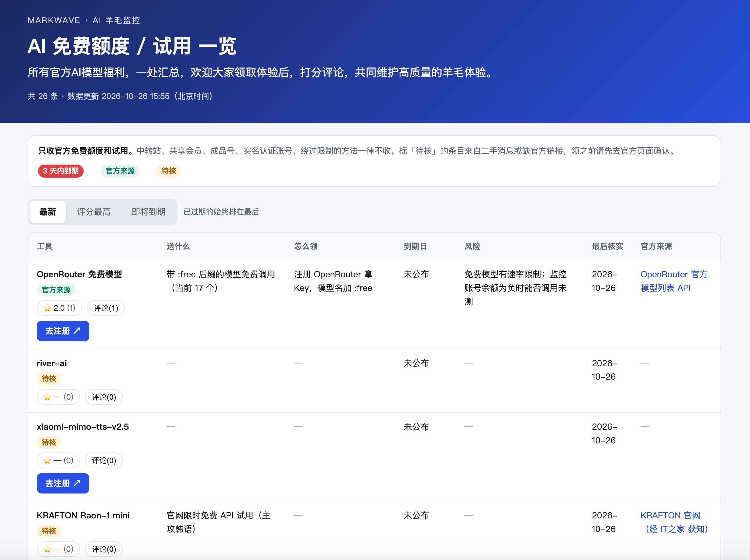Click the 风险 column header
The width and height of the screenshot is (750, 560).
472,246
